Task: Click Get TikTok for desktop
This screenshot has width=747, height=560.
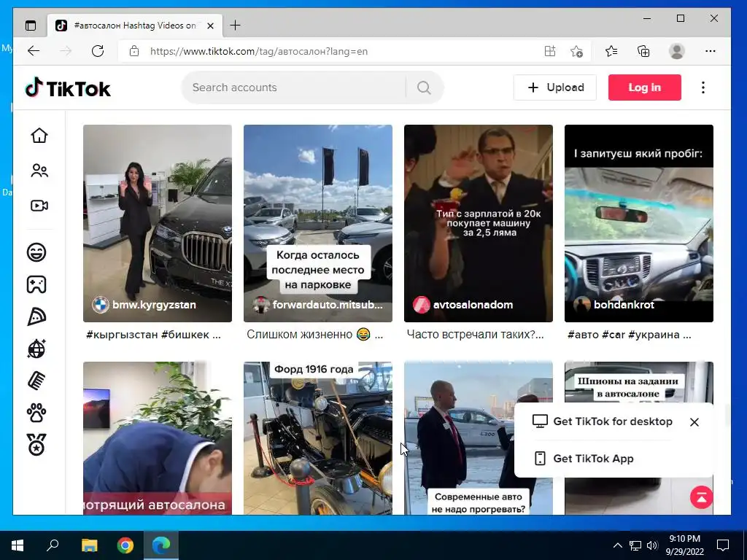Action: (602, 421)
